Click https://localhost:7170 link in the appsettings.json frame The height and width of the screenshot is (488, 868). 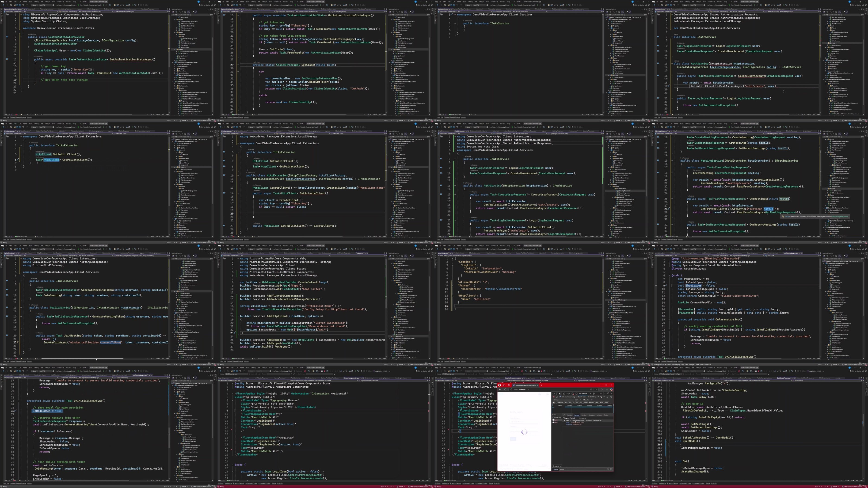pos(503,289)
